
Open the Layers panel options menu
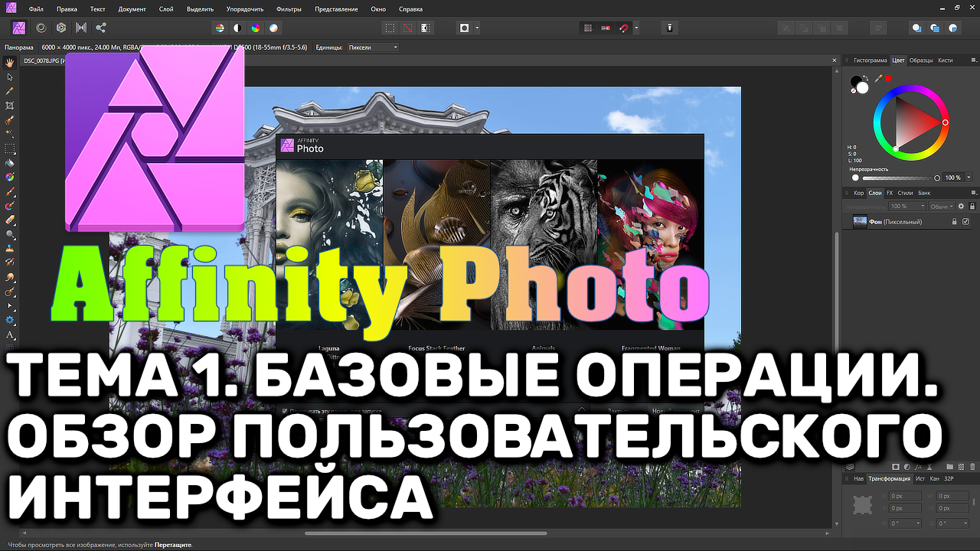tap(973, 193)
